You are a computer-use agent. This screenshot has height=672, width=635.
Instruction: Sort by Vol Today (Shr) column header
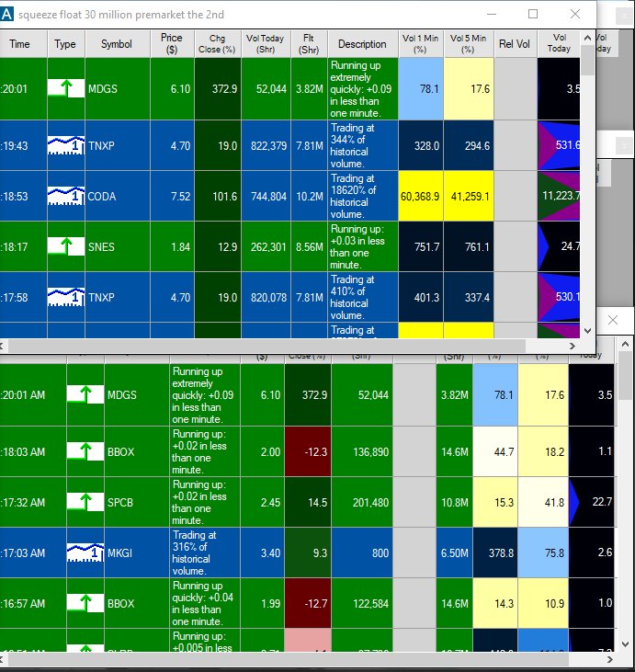[x=266, y=44]
